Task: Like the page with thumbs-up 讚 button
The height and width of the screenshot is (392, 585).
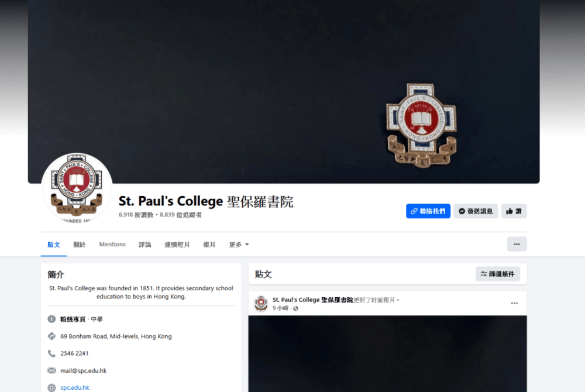Action: tap(514, 211)
